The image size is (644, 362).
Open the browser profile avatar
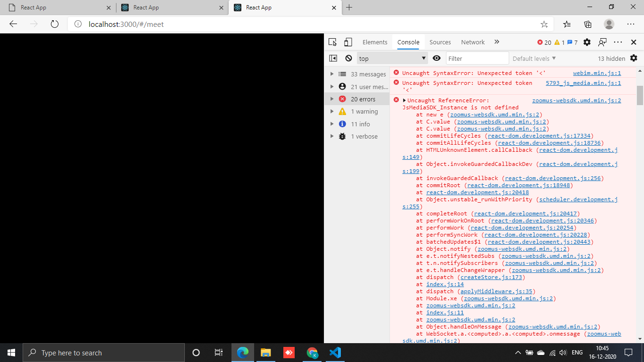(609, 24)
